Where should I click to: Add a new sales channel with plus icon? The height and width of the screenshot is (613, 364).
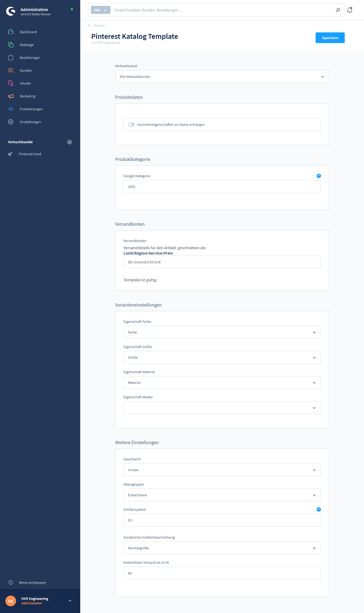click(70, 142)
